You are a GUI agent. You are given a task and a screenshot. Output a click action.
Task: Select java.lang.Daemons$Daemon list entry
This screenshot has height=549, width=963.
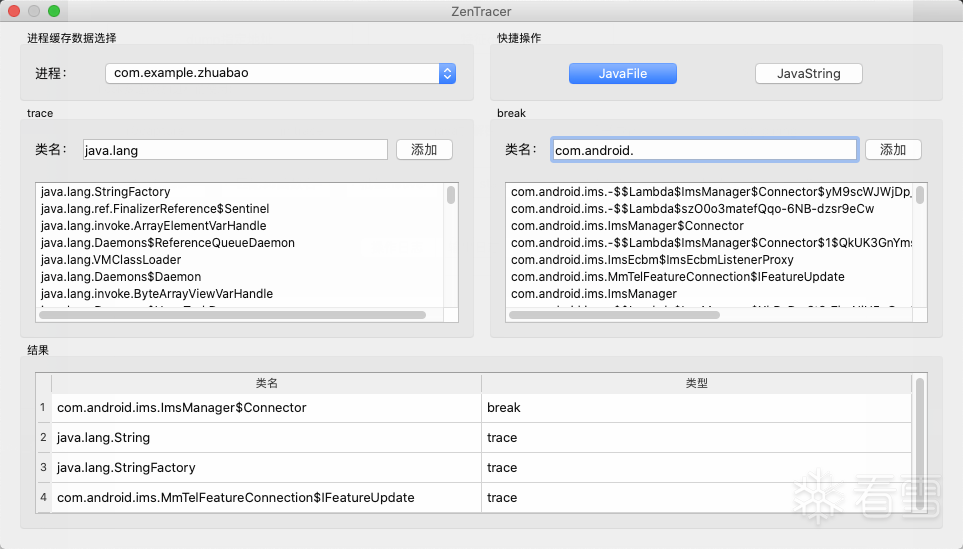coord(120,277)
